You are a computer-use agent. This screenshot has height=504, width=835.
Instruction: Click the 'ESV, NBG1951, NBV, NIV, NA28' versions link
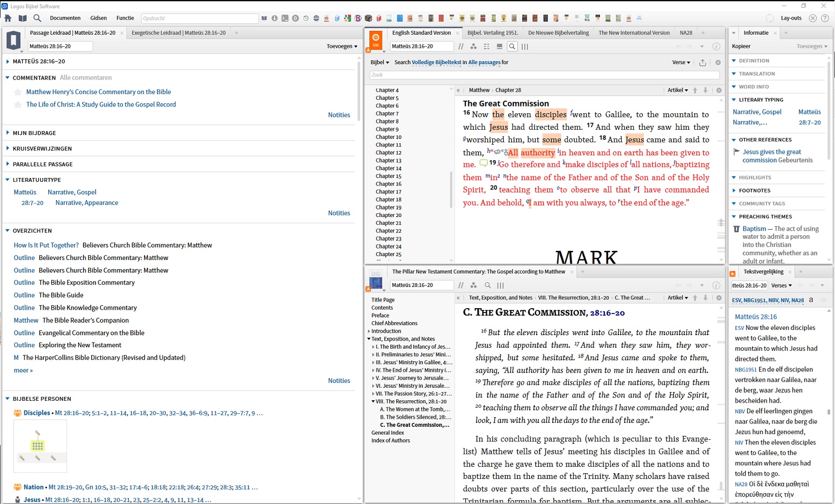pyautogui.click(x=768, y=300)
